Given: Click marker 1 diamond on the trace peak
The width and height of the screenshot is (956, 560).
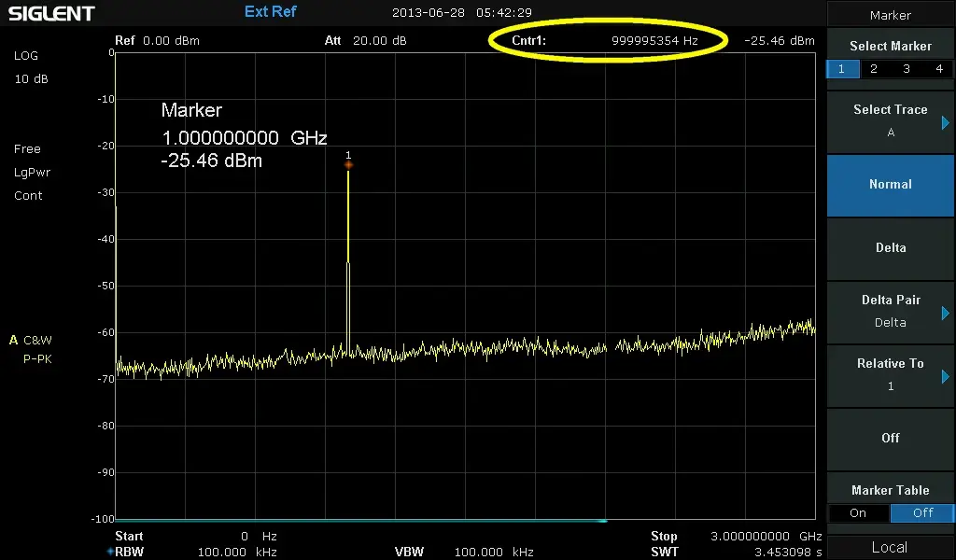Looking at the screenshot, I should point(348,164).
